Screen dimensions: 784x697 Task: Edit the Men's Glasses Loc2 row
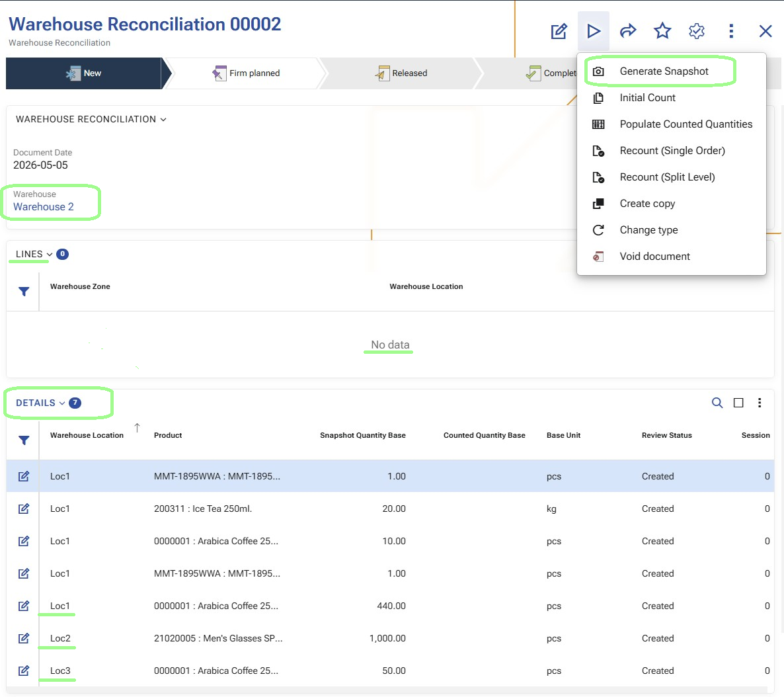tap(24, 638)
